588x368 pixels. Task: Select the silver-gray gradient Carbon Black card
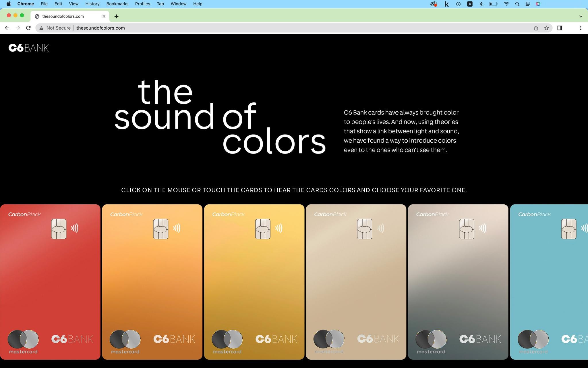point(458,282)
